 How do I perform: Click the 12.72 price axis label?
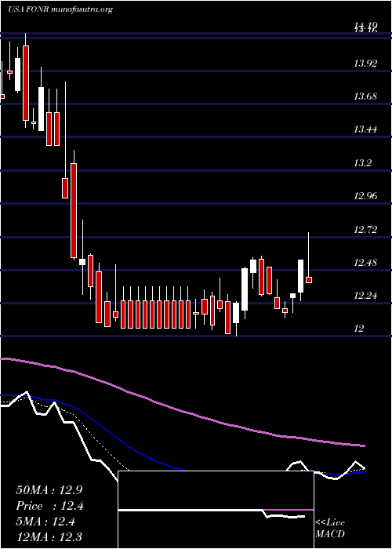[365, 229]
